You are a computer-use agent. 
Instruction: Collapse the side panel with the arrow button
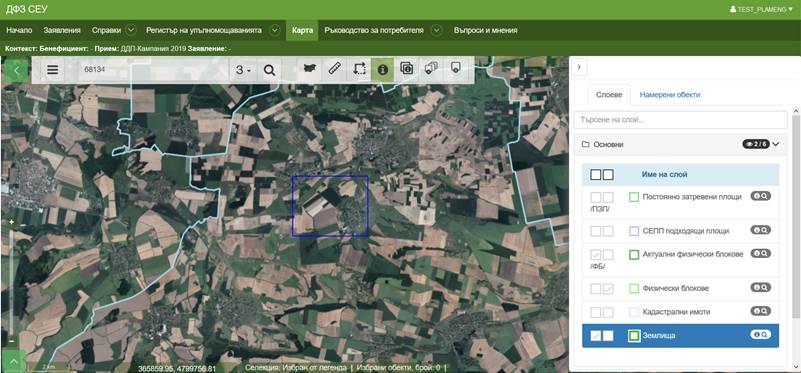tap(579, 67)
